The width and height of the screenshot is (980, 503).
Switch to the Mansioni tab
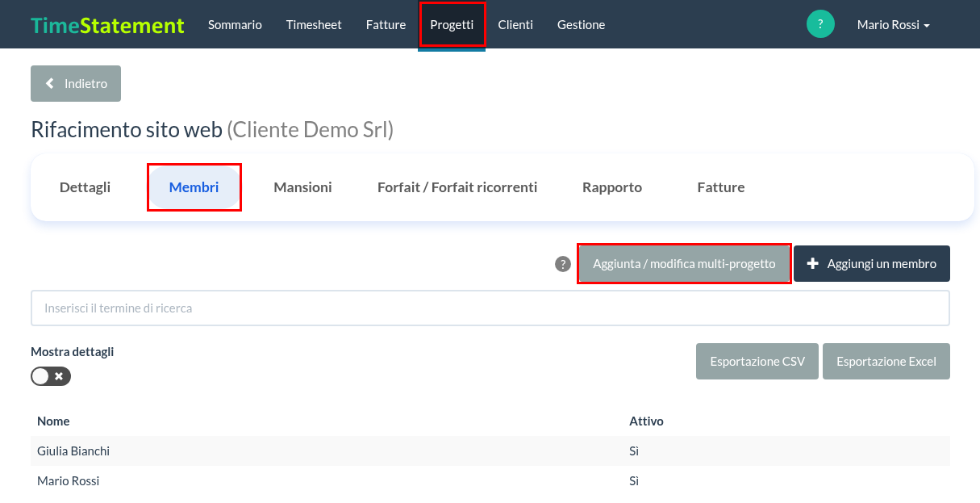[x=302, y=187]
